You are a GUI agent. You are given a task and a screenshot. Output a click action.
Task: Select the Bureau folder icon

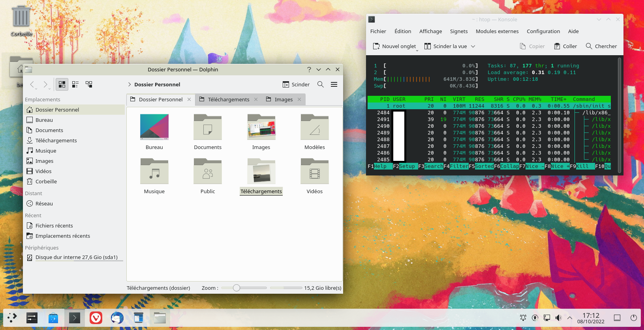154,127
